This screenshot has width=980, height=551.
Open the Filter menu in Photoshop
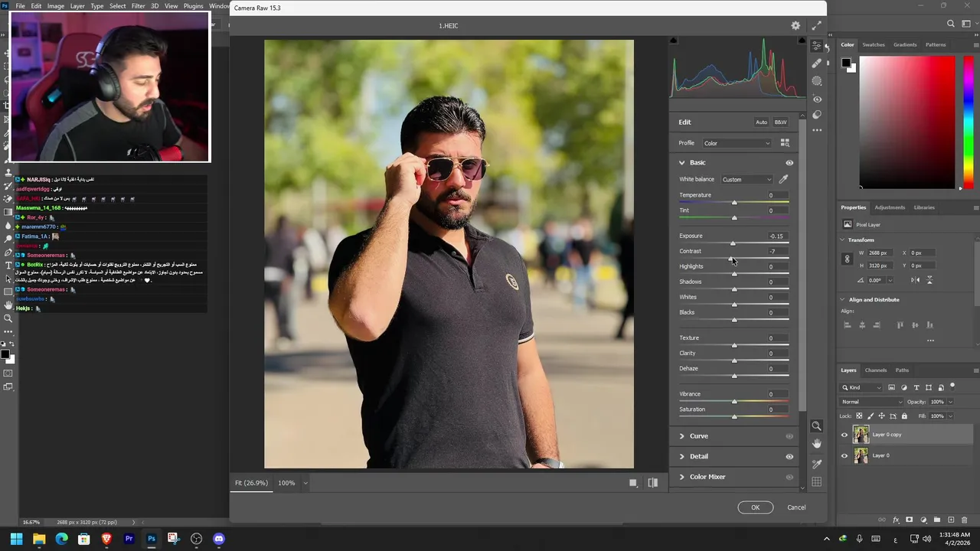tap(138, 5)
